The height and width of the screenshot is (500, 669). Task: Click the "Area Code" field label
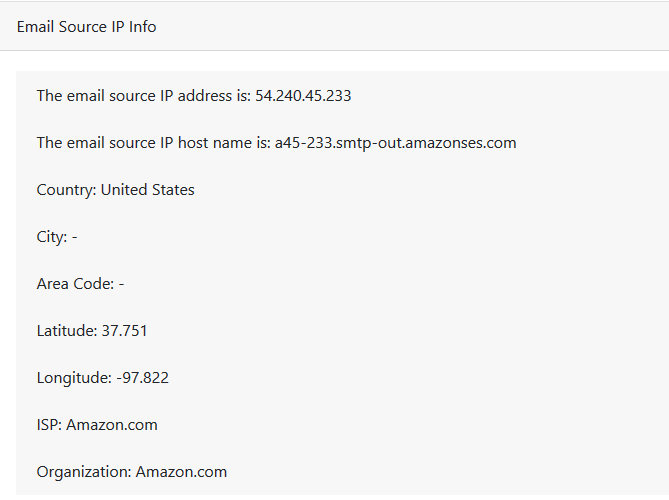tap(74, 284)
